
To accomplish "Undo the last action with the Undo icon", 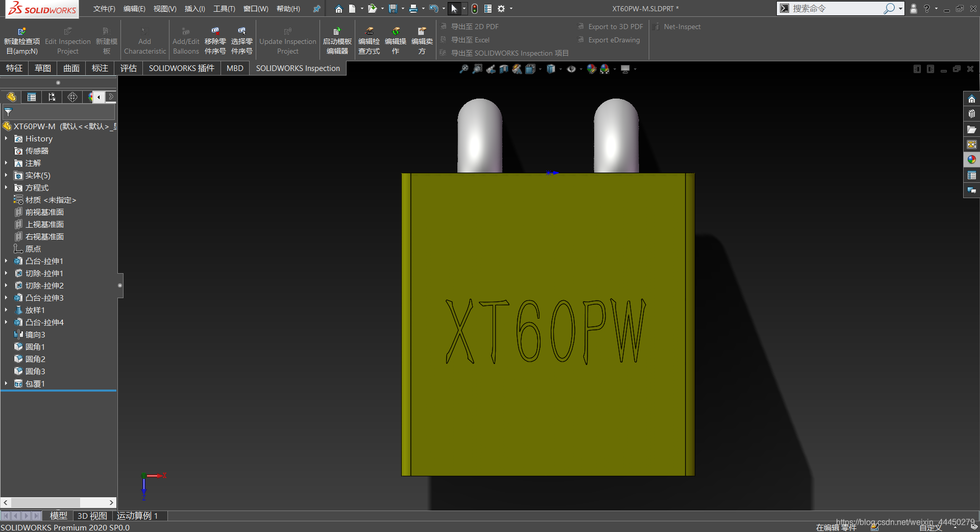I will click(x=433, y=9).
